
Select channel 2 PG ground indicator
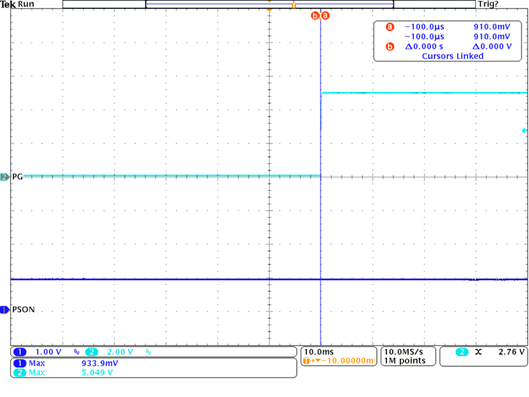point(4,176)
